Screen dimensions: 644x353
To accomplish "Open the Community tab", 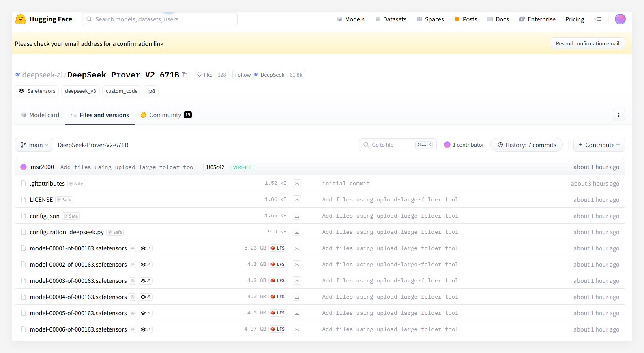I will click(165, 115).
